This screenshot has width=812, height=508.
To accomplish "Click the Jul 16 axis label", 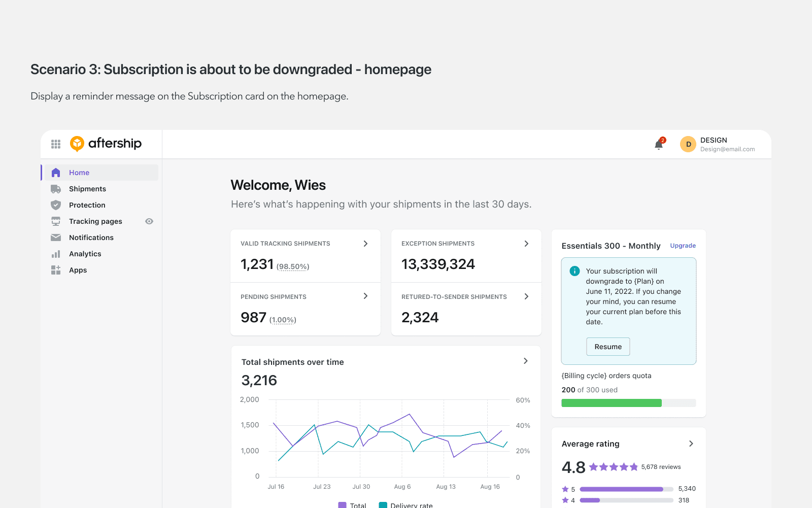I will pos(276,486).
